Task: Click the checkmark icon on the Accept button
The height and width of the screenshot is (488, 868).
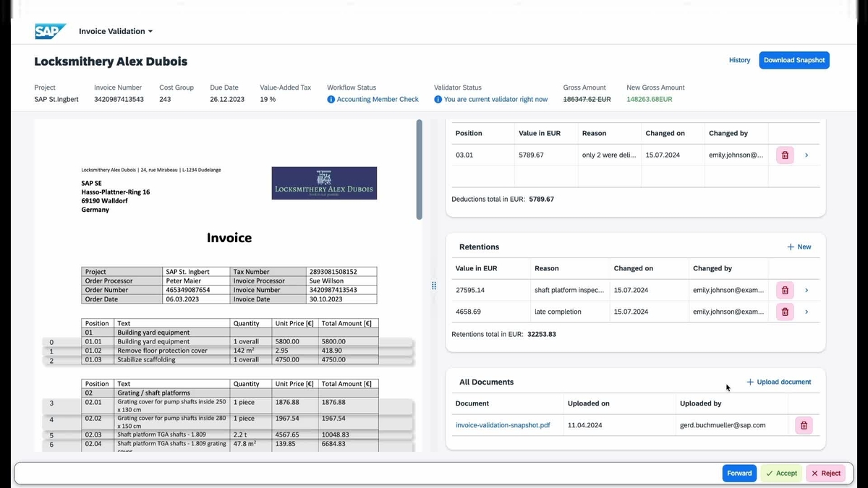Action: [771, 473]
